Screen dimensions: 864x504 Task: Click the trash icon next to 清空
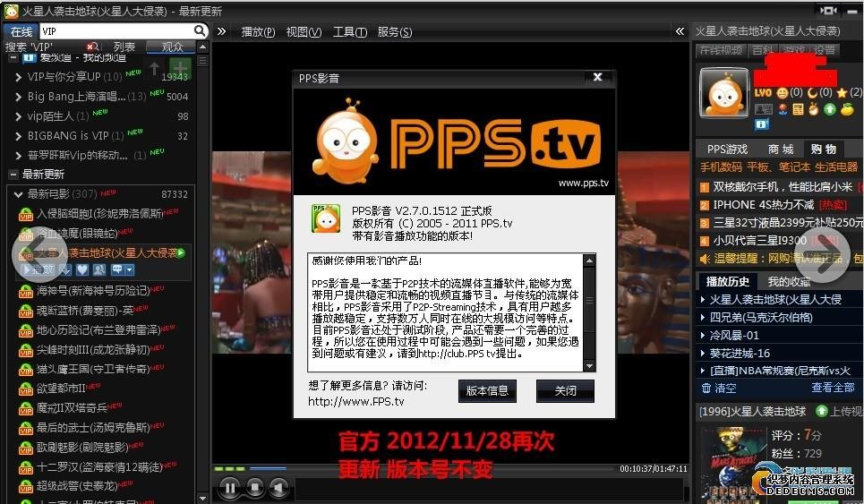click(706, 388)
